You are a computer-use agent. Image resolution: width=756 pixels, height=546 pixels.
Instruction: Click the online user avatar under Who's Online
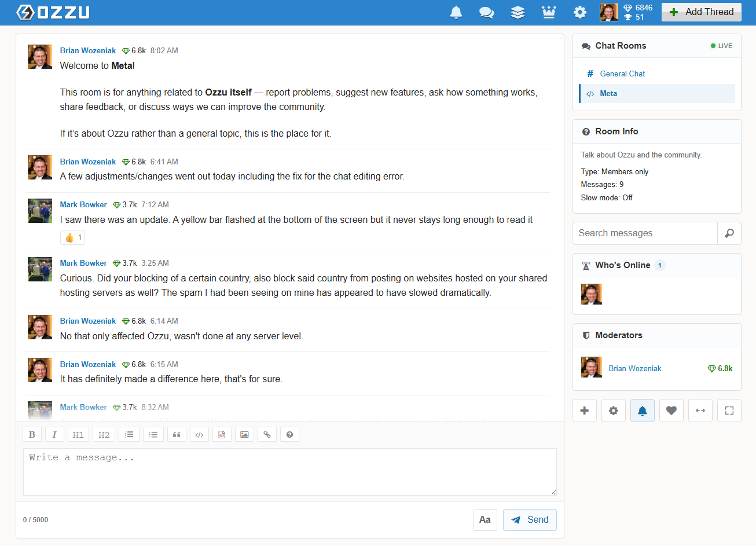pyautogui.click(x=592, y=294)
